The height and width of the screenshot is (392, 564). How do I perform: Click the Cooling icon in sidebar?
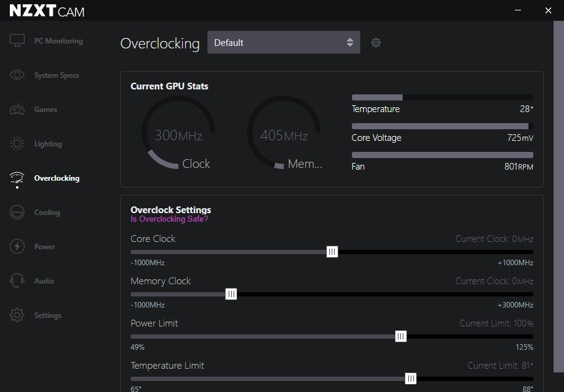point(17,212)
